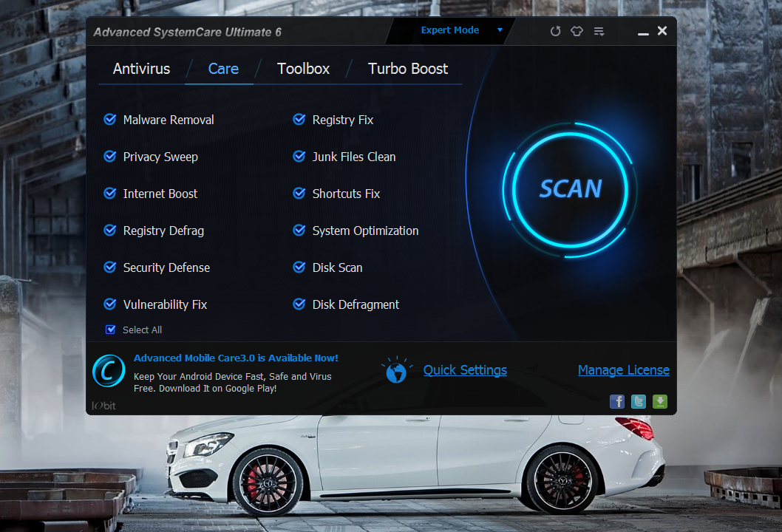Switch to the Antivirus tab

pos(141,69)
